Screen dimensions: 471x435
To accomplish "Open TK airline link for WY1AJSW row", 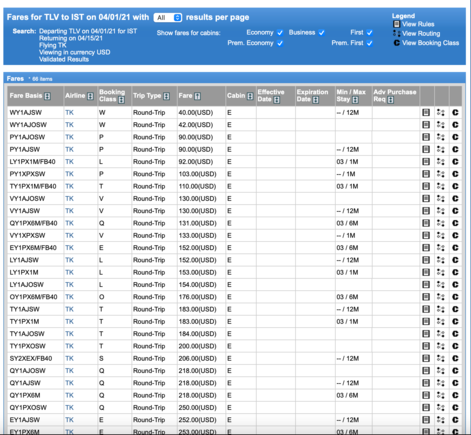I will coord(69,113).
